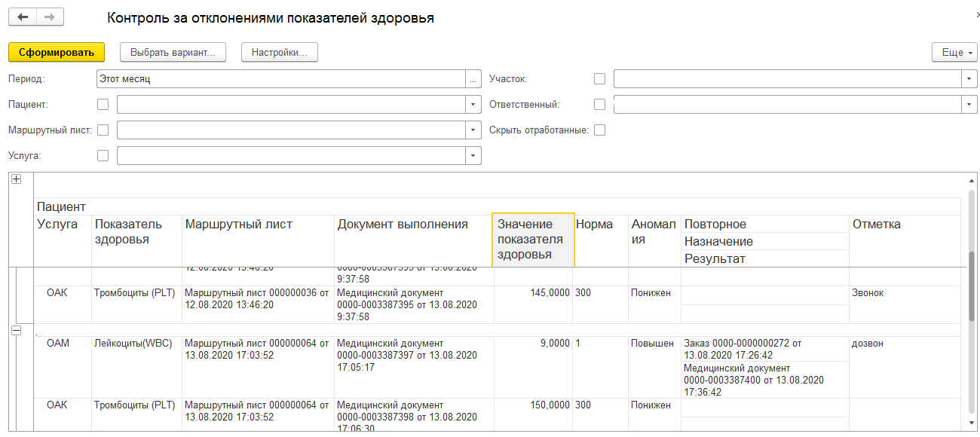
Task: Click Выбрать вариант button
Action: (x=173, y=53)
